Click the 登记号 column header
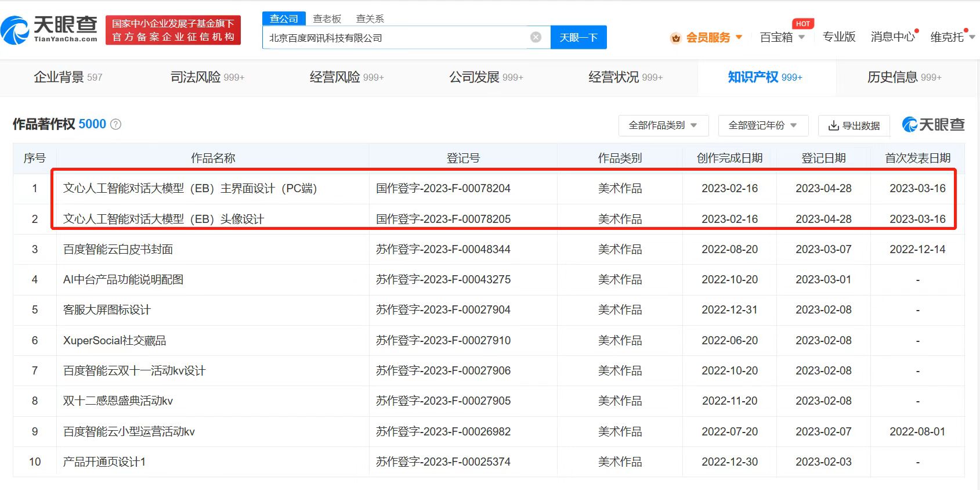980x490 pixels. coord(463,158)
